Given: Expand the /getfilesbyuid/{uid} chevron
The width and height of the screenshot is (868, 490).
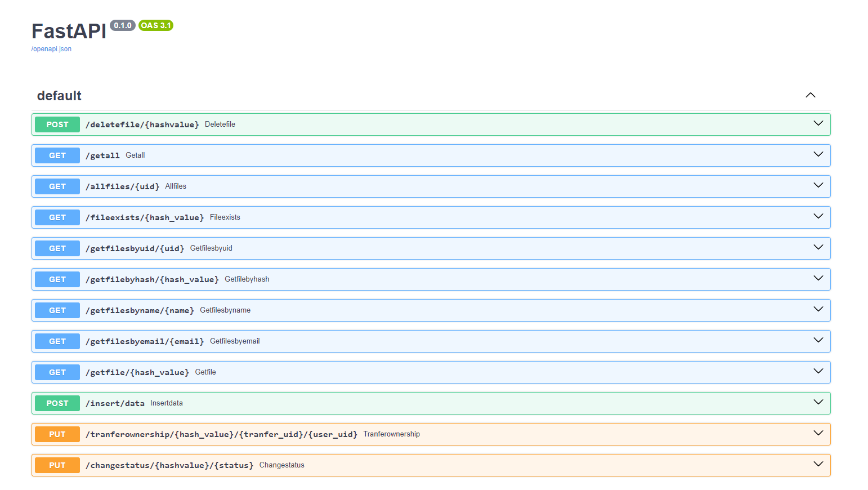Looking at the screenshot, I should (x=818, y=247).
